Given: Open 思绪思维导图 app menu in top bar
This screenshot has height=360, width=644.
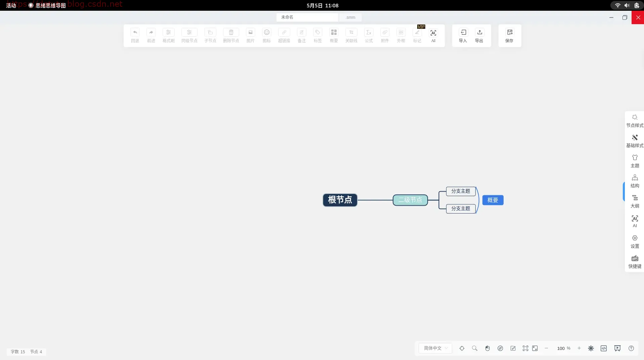Looking at the screenshot, I should click(47, 5).
